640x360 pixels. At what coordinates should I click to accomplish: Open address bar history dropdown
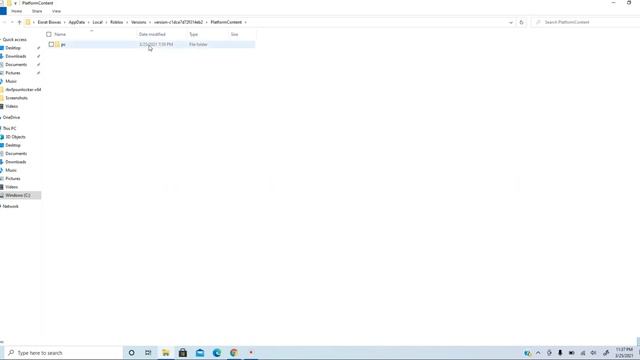pos(511,22)
